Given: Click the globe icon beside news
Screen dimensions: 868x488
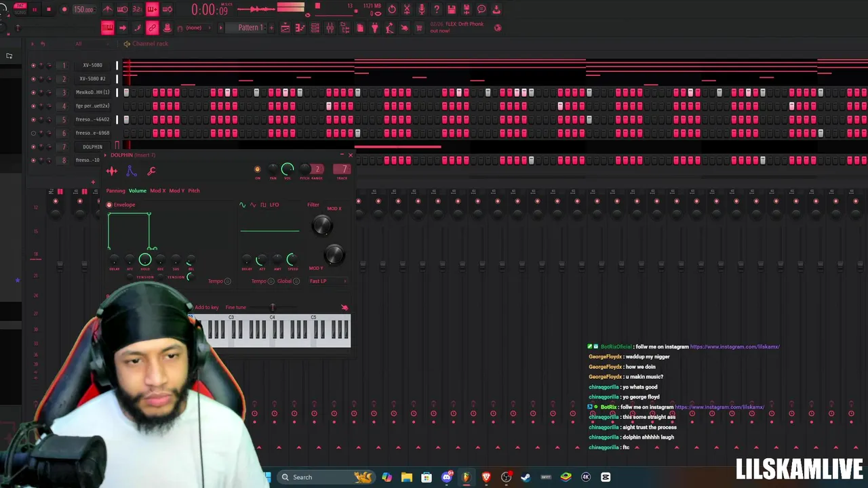Looking at the screenshot, I should [498, 28].
